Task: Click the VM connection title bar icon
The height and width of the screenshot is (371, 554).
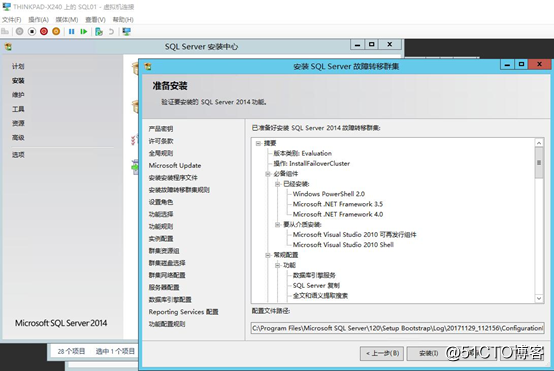Action: point(6,6)
